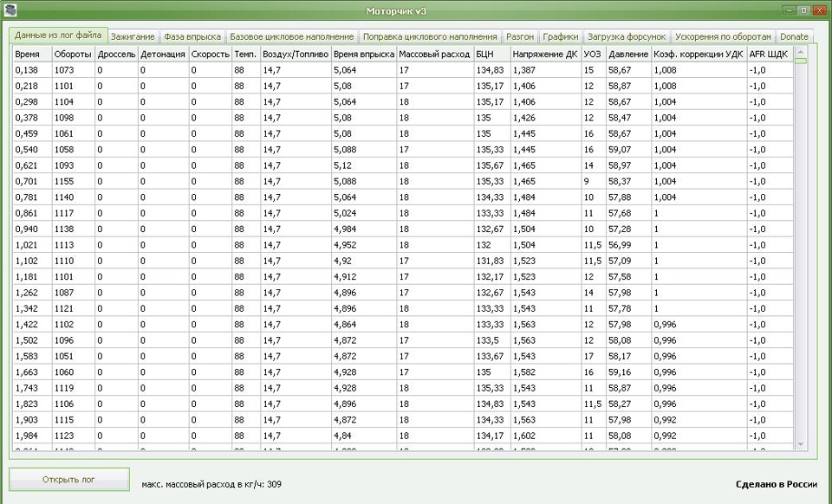Select the pressure cell 59,07
This screenshot has width=832, height=504.
[x=629, y=150]
